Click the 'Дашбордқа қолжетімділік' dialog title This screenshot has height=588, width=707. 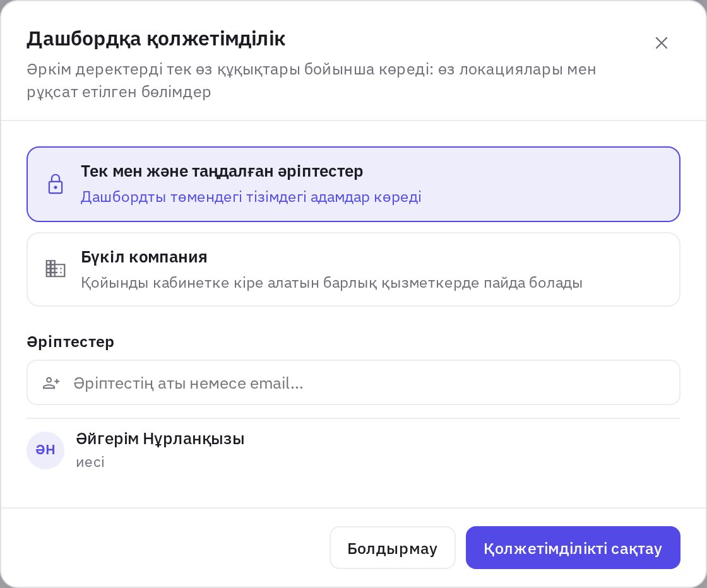point(155,39)
